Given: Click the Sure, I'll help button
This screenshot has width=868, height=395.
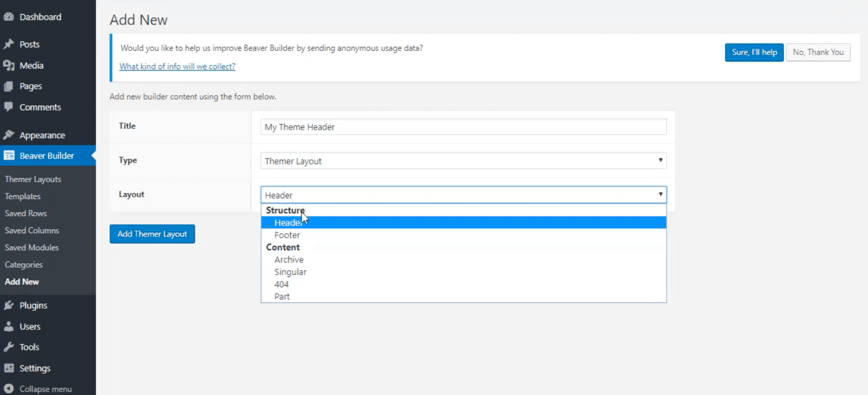Looking at the screenshot, I should pos(754,52).
